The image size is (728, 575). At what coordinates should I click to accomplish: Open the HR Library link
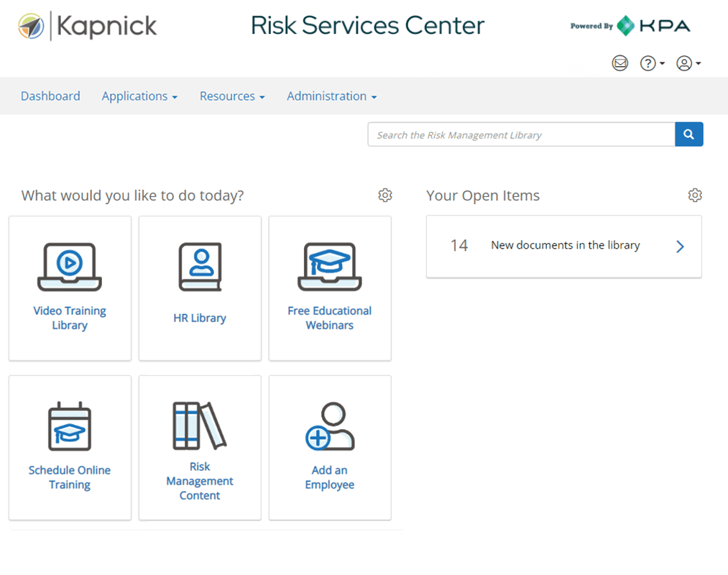click(200, 318)
